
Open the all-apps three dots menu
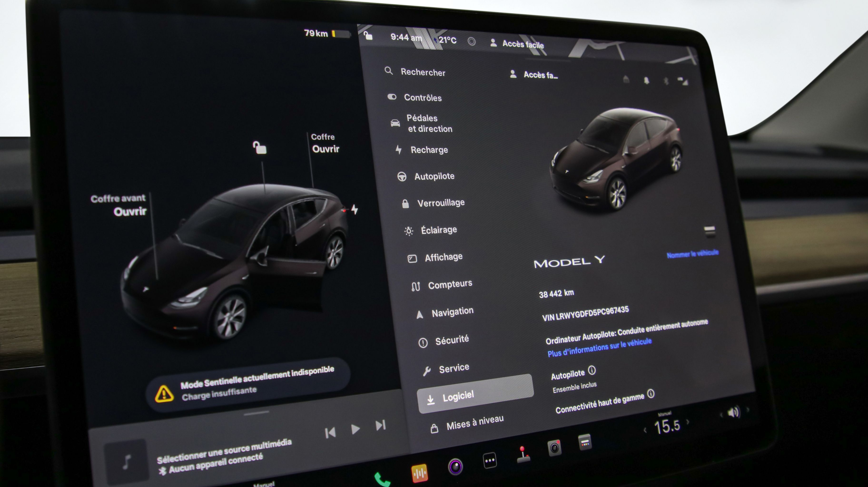click(490, 460)
